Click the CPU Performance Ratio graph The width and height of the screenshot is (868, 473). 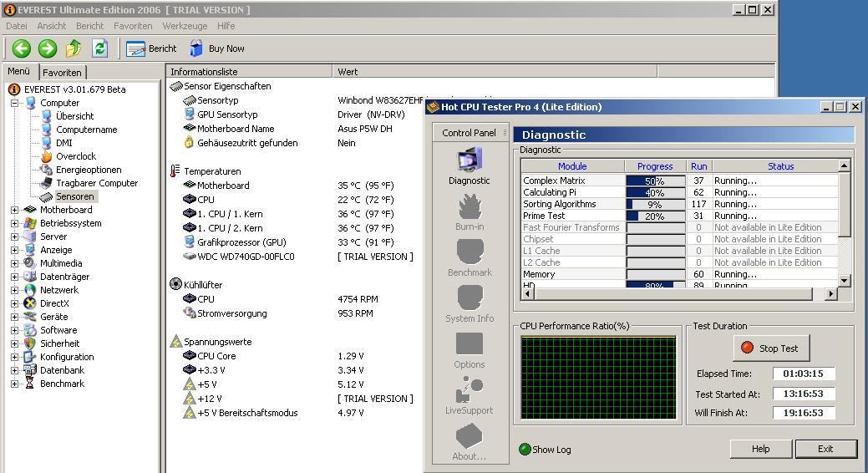(598, 377)
